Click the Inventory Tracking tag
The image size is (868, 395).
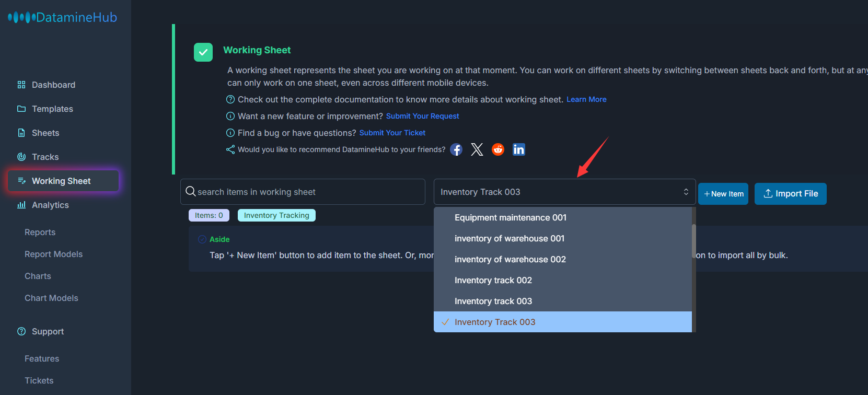[276, 215]
